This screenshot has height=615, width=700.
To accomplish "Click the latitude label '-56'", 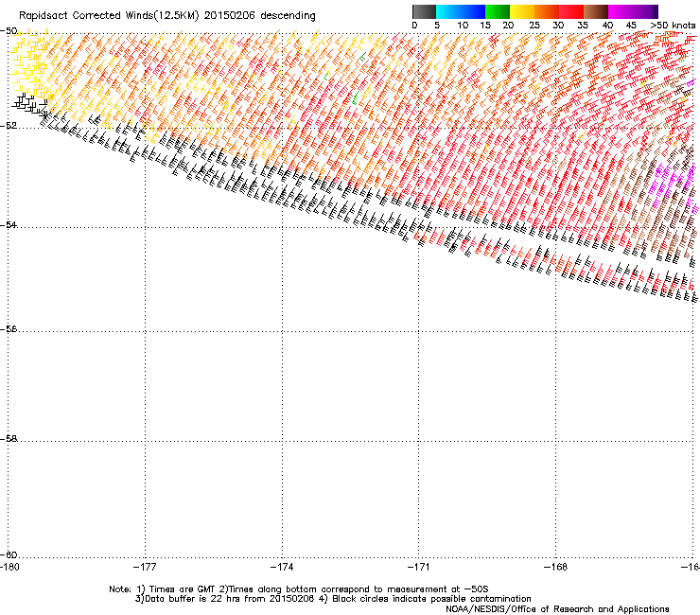I will (x=9, y=328).
